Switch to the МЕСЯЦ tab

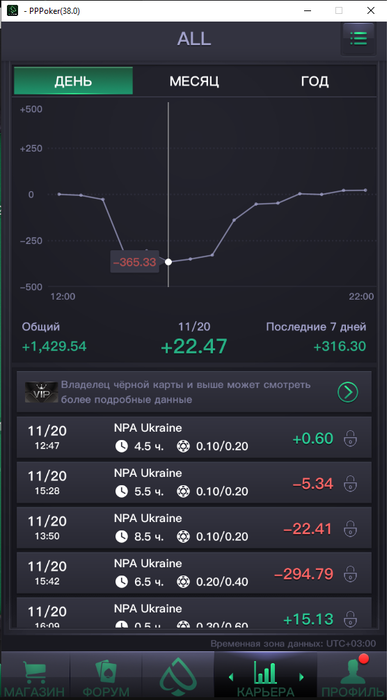(194, 81)
